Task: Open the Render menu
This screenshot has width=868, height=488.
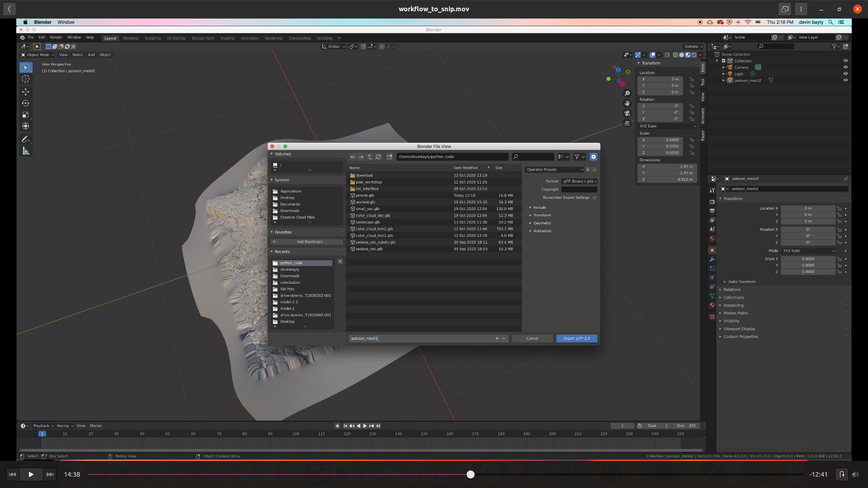Action: coord(56,38)
